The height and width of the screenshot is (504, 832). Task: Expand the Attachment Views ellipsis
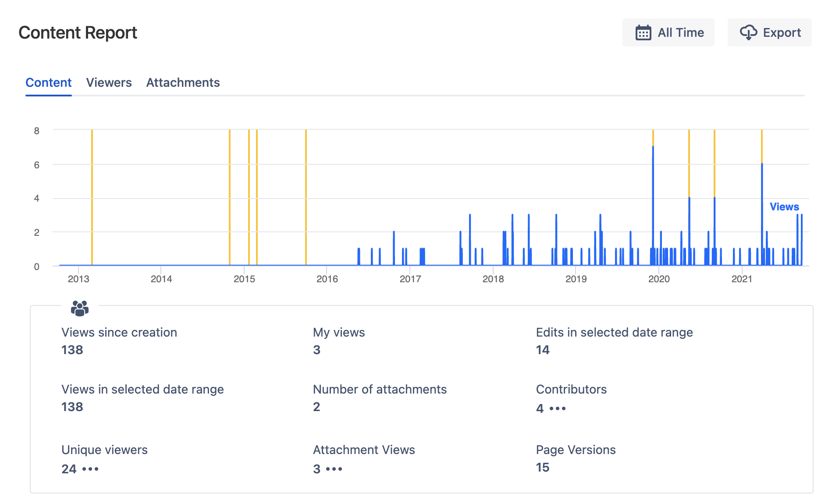[x=334, y=469]
